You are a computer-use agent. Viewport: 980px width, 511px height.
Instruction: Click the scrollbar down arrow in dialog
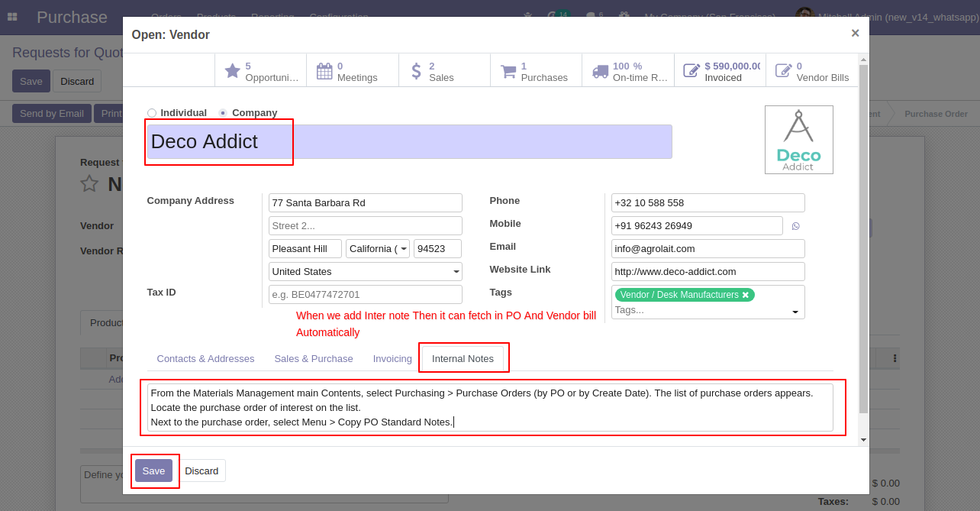pyautogui.click(x=863, y=440)
